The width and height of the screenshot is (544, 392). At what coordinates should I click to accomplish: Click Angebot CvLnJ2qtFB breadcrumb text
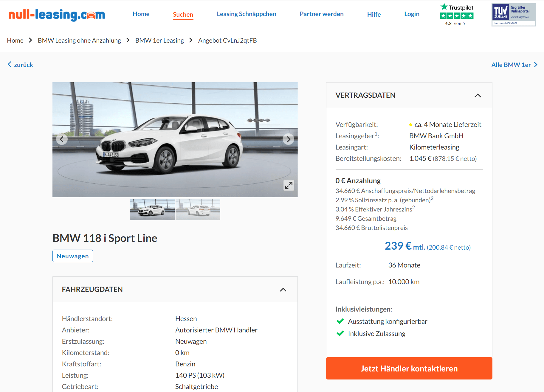coord(227,40)
